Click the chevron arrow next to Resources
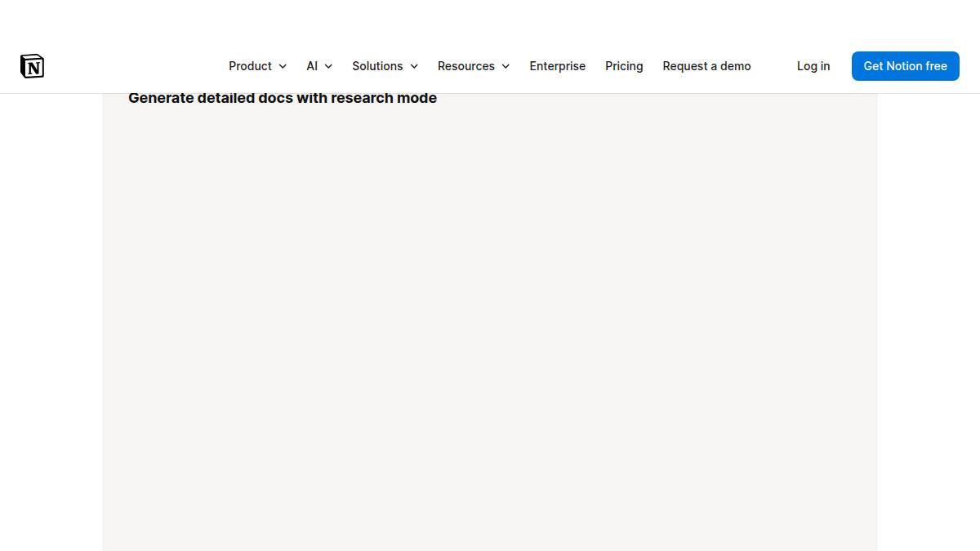The image size is (980, 551). coord(506,66)
